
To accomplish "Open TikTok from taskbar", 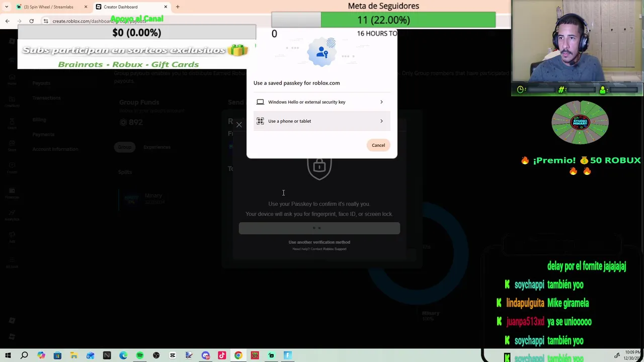I will 222,356.
